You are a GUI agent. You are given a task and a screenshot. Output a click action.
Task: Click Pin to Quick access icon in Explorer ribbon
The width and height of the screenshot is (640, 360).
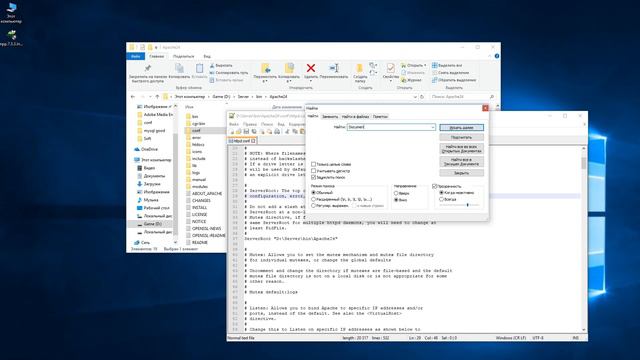147,69
